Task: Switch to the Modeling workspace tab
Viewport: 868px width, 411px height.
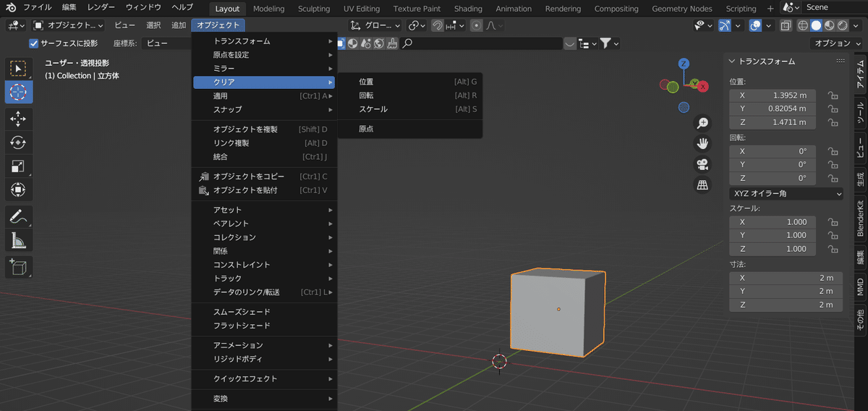Action: tap(269, 9)
